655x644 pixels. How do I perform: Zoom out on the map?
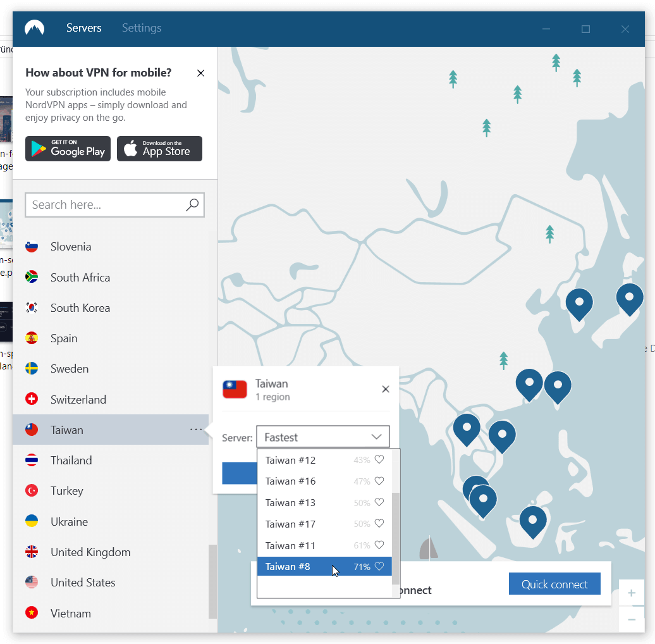632,619
